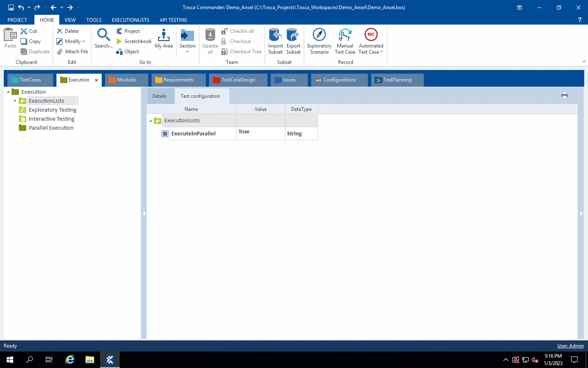This screenshot has width=588, height=368.
Task: Open the EXECUTIONLISTS ribbon tab
Action: (x=130, y=20)
